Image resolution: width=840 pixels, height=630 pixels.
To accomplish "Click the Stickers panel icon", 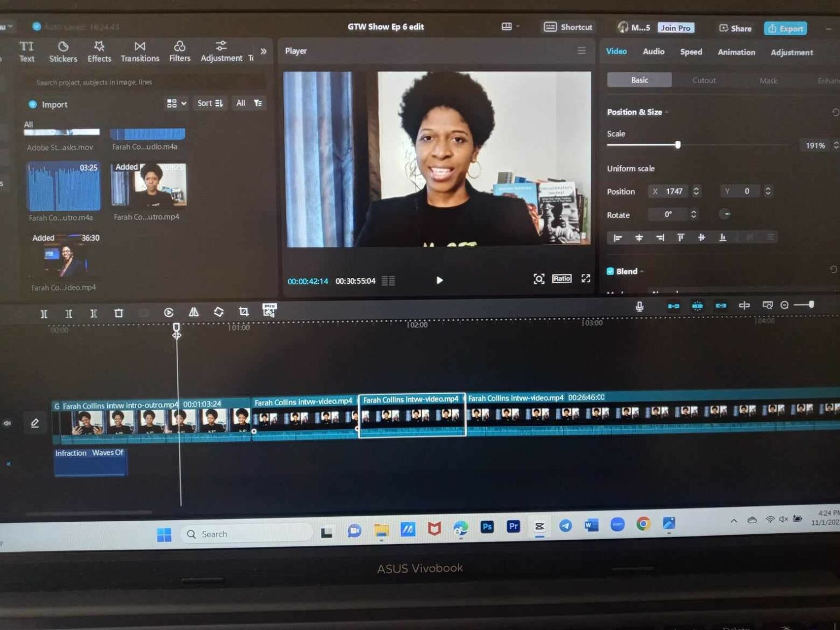I will coord(63,51).
